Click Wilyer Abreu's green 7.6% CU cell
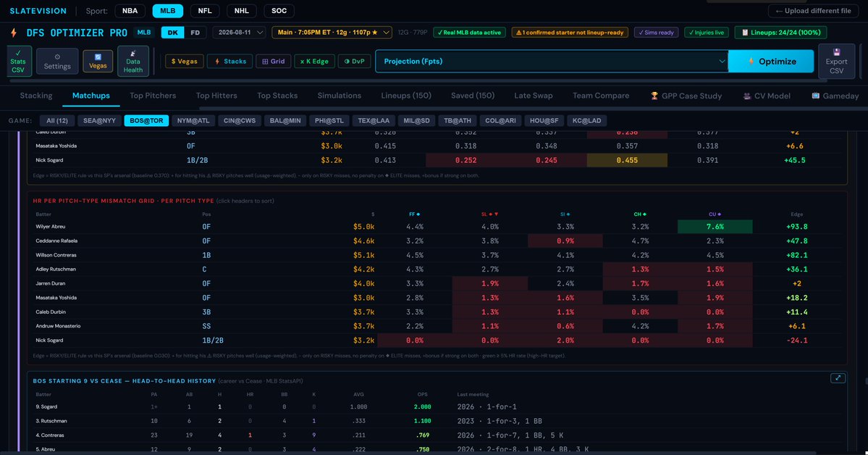This screenshot has height=455, width=868. click(715, 227)
